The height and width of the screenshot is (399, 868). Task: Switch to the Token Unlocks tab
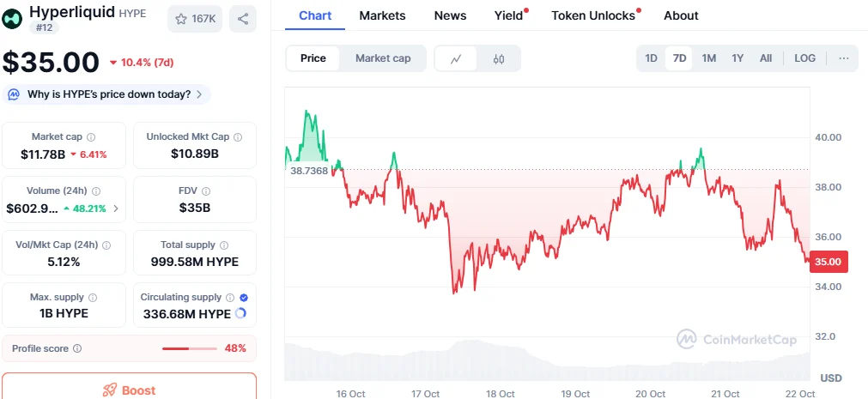[593, 15]
